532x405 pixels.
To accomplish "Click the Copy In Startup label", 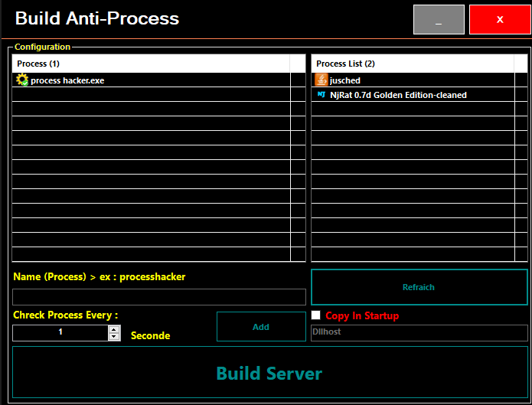I will 362,315.
